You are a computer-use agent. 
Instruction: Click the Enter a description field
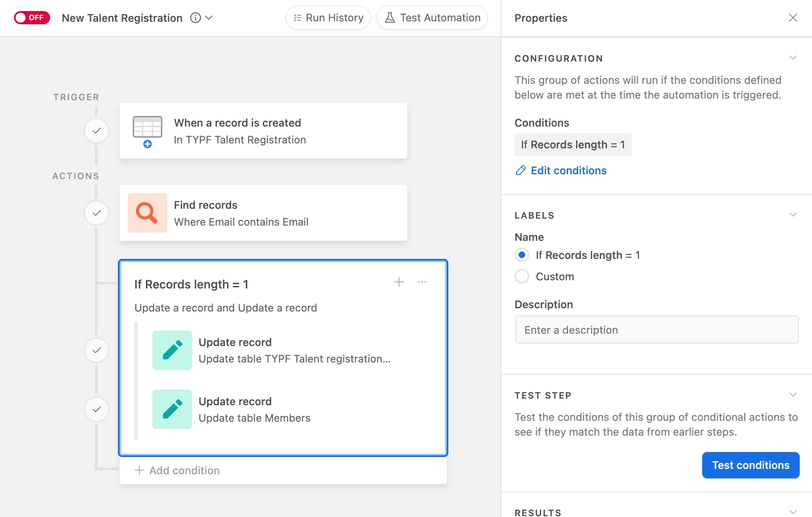[656, 330]
